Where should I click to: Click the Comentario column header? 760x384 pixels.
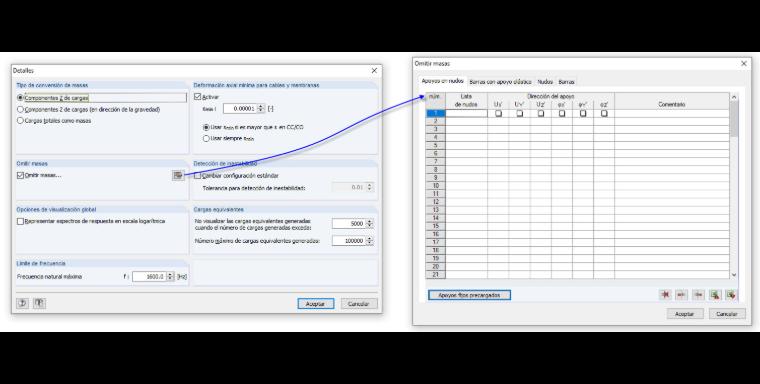(x=672, y=101)
